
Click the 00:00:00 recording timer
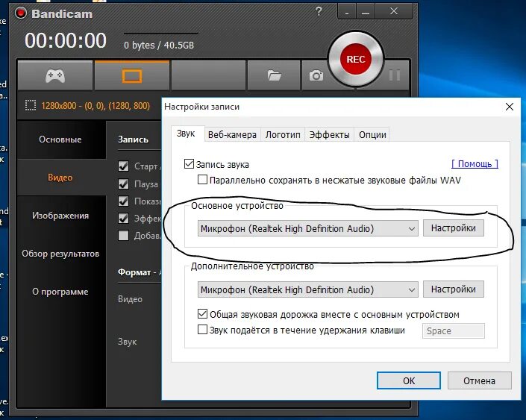(x=66, y=40)
